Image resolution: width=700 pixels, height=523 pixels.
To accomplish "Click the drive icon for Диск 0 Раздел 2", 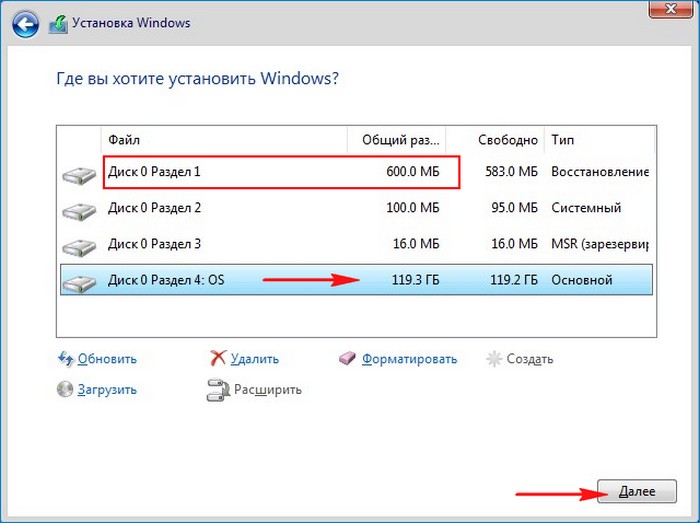I will click(x=79, y=211).
